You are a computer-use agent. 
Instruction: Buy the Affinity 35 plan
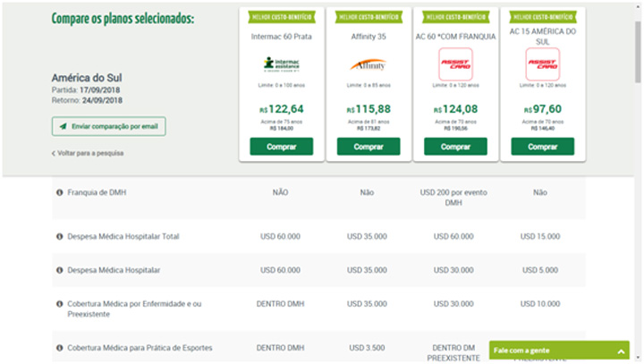tap(369, 147)
